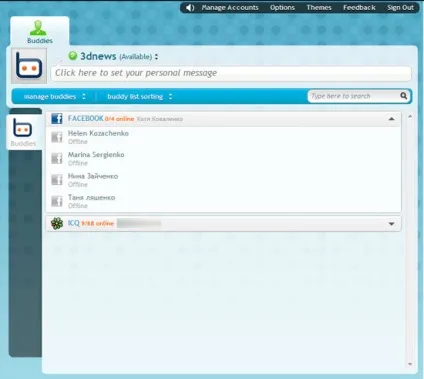The image size is (424, 379).
Task: Open the manage buddies dropdown
Action: [x=55, y=97]
